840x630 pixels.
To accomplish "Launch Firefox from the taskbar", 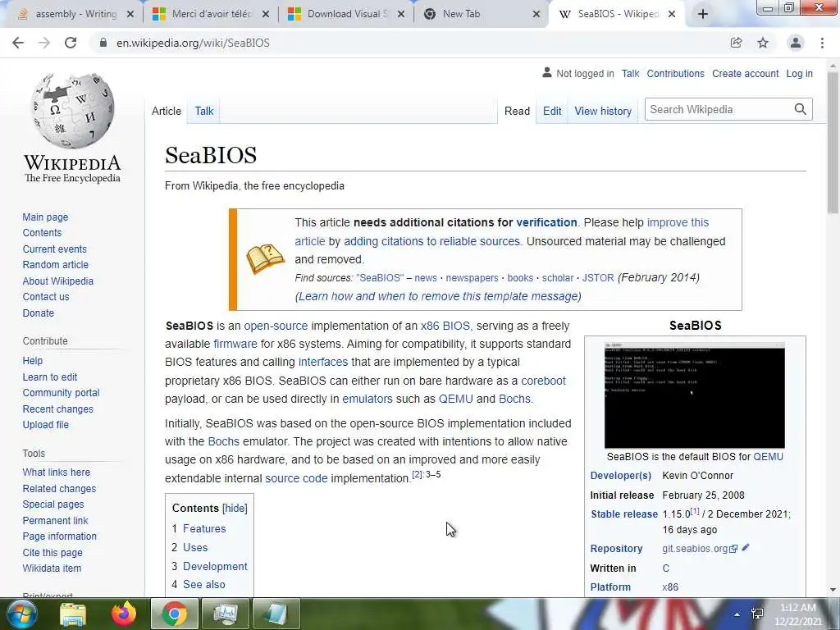I will coord(124,614).
